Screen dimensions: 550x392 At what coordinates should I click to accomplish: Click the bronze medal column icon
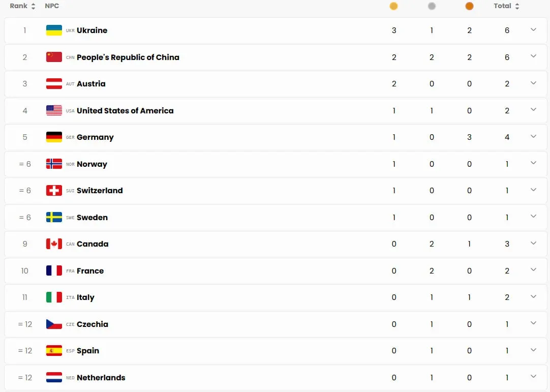[469, 6]
